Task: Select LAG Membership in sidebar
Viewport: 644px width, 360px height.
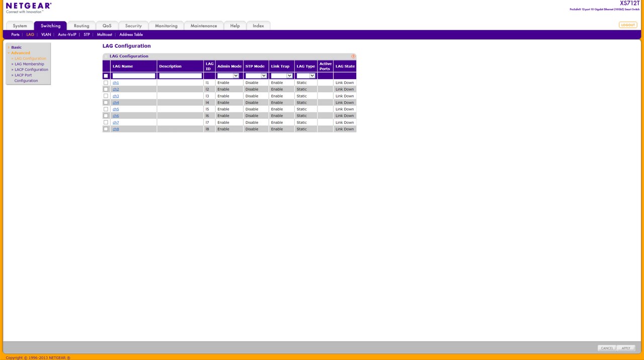Action: [29, 64]
